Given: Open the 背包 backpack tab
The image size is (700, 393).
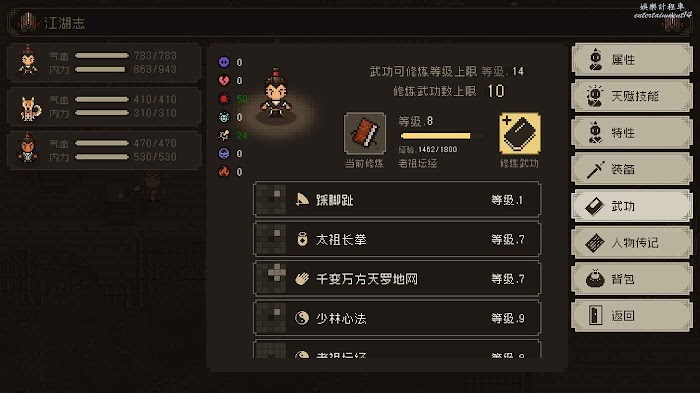Looking at the screenshot, I should pyautogui.click(x=632, y=279).
